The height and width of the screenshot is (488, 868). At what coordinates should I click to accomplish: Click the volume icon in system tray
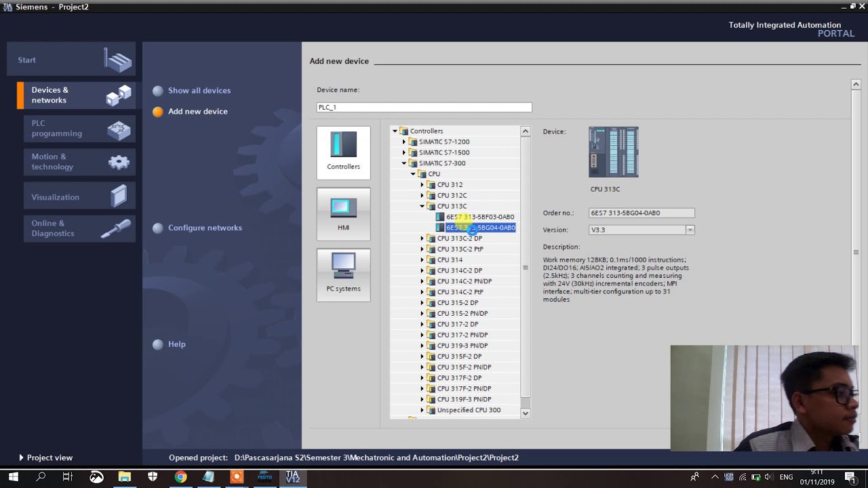768,477
